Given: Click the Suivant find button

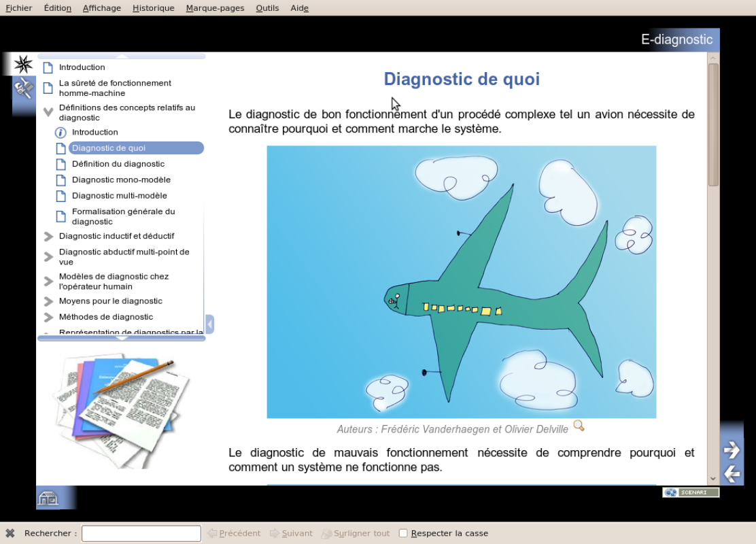Looking at the screenshot, I should (x=291, y=533).
